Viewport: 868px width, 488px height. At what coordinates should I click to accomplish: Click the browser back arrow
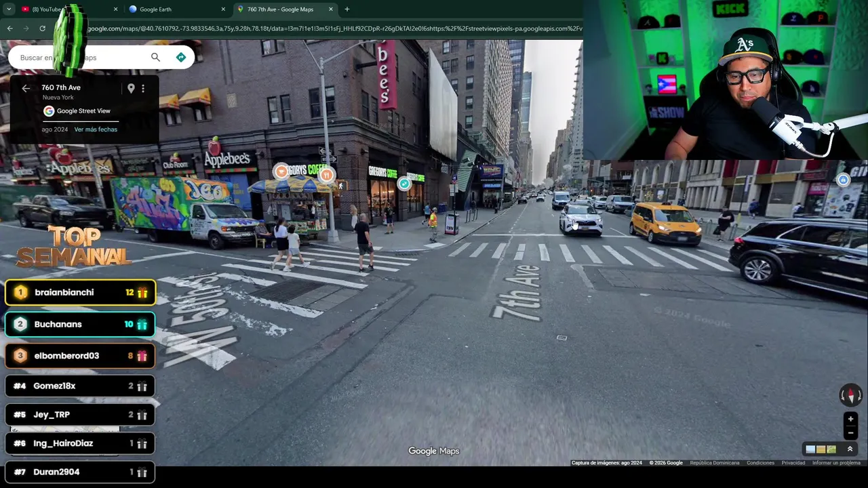pyautogui.click(x=9, y=28)
